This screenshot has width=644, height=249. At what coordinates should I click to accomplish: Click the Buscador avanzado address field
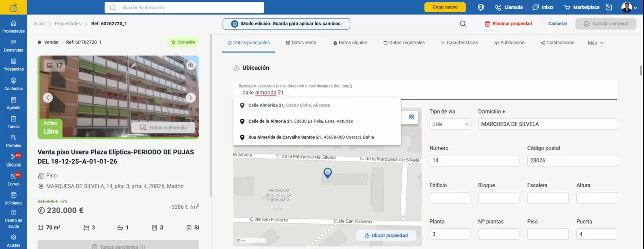(x=425, y=90)
